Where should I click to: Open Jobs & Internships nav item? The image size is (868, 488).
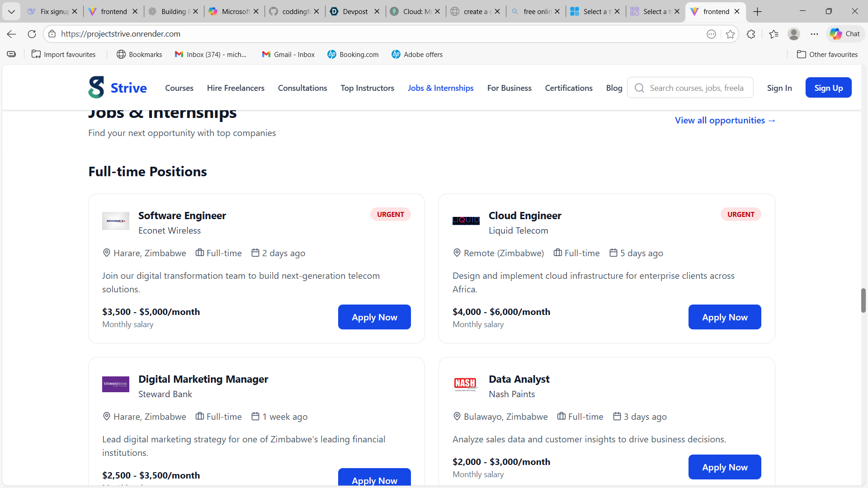click(440, 88)
